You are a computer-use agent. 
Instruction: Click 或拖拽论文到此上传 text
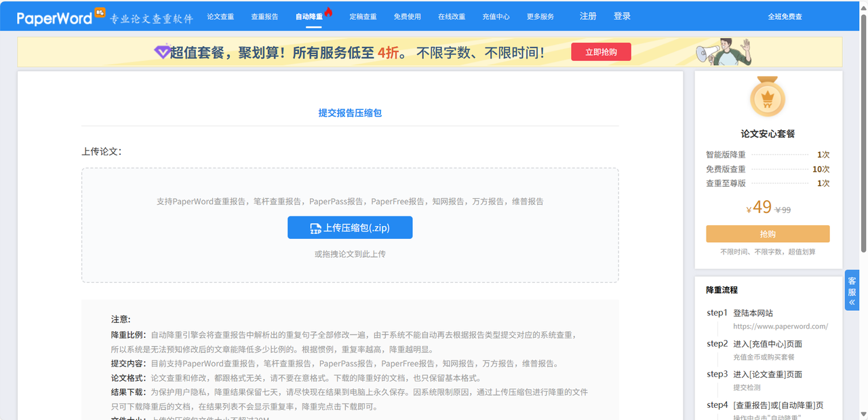(x=350, y=254)
